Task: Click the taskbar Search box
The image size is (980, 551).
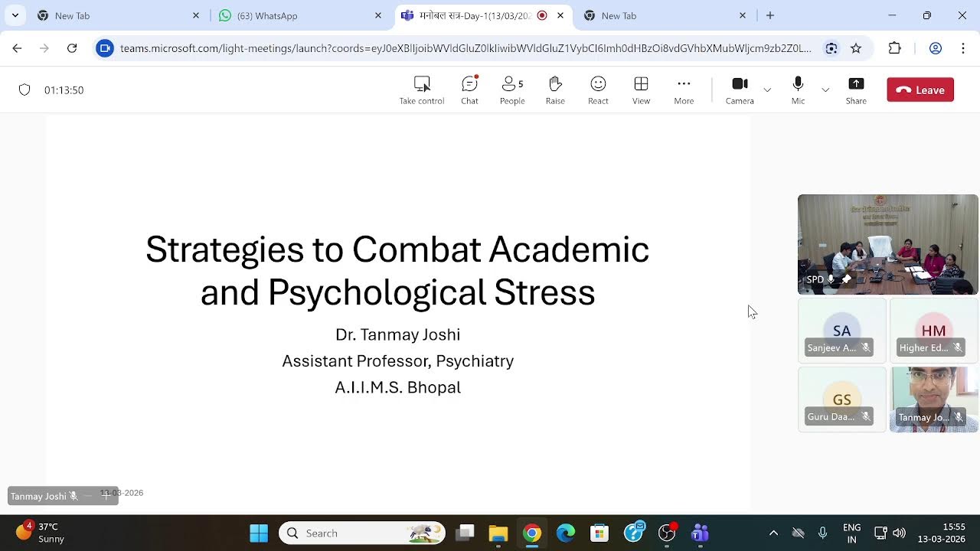Action: [x=361, y=533]
